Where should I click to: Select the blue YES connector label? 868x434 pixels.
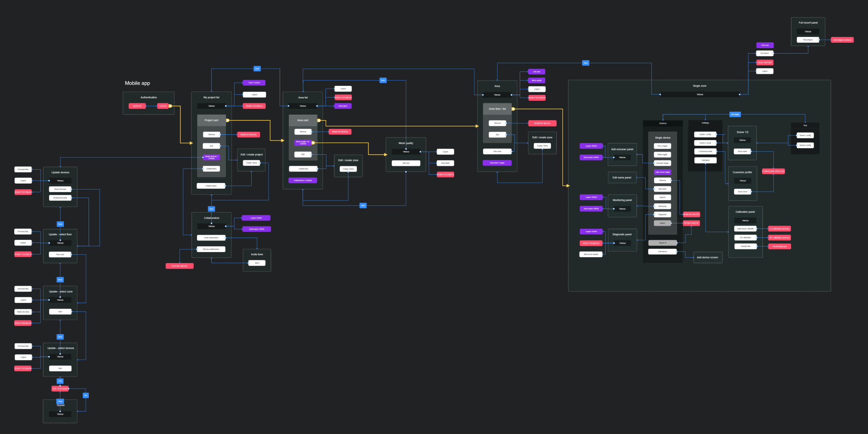click(x=60, y=381)
